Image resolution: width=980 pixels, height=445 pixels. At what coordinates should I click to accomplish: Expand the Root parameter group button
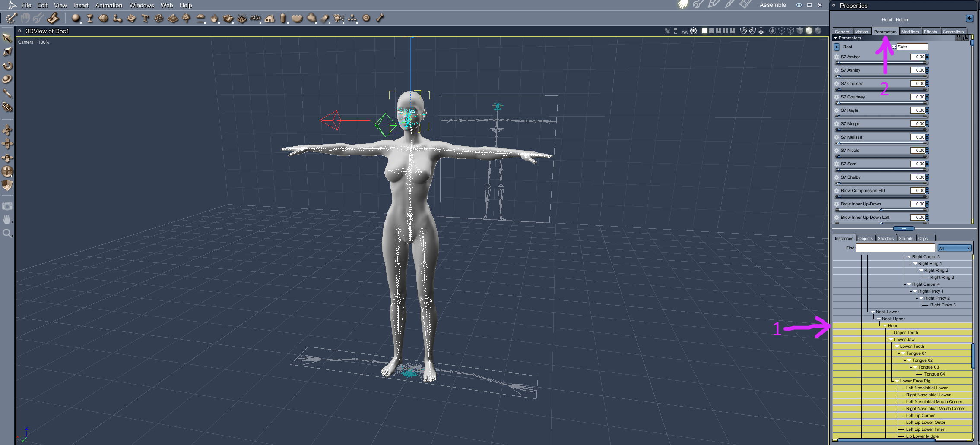(837, 47)
